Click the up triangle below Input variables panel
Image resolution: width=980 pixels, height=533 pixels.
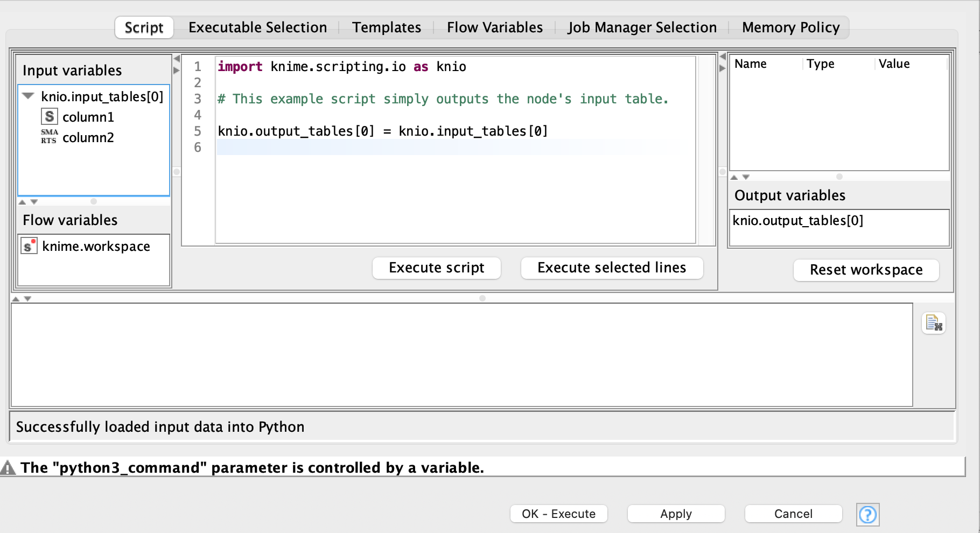click(22, 202)
